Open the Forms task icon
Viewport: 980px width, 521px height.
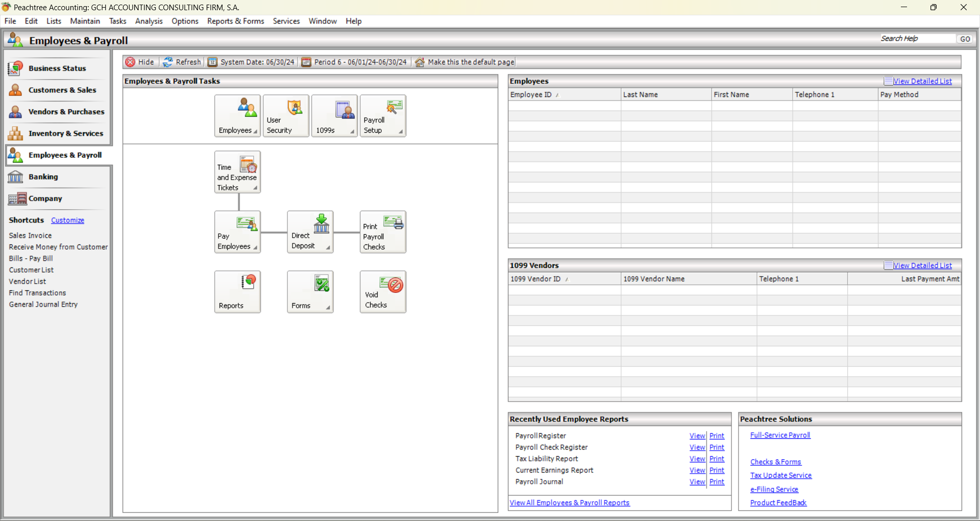[310, 292]
